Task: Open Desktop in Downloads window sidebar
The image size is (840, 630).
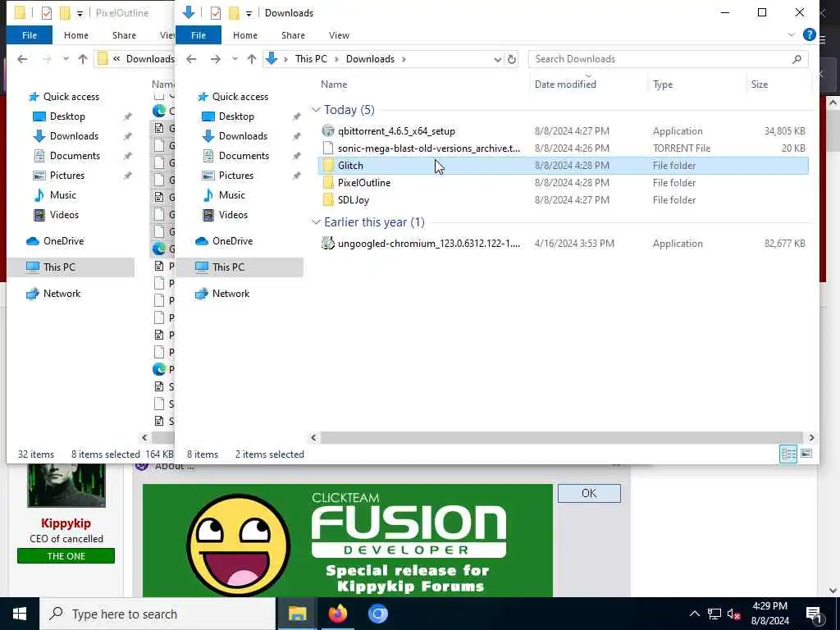Action: pos(236,116)
